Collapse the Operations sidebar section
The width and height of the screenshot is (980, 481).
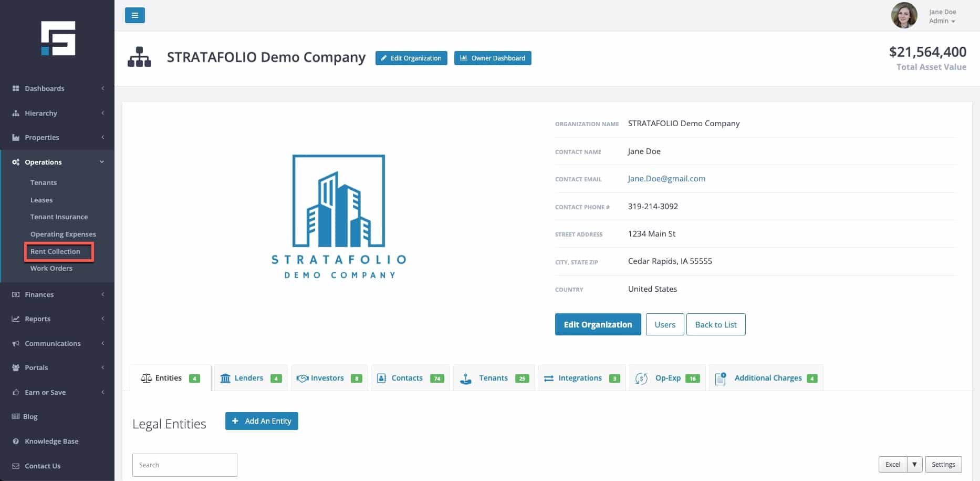(x=58, y=162)
